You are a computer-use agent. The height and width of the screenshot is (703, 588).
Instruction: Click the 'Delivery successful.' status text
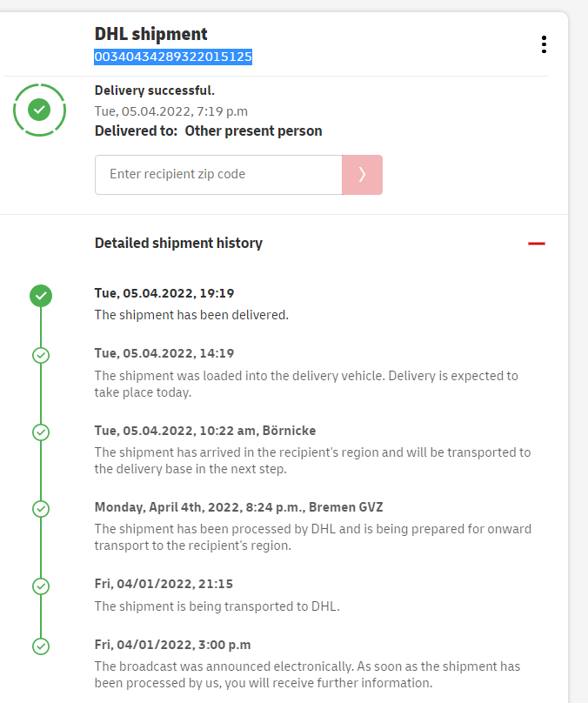[154, 90]
